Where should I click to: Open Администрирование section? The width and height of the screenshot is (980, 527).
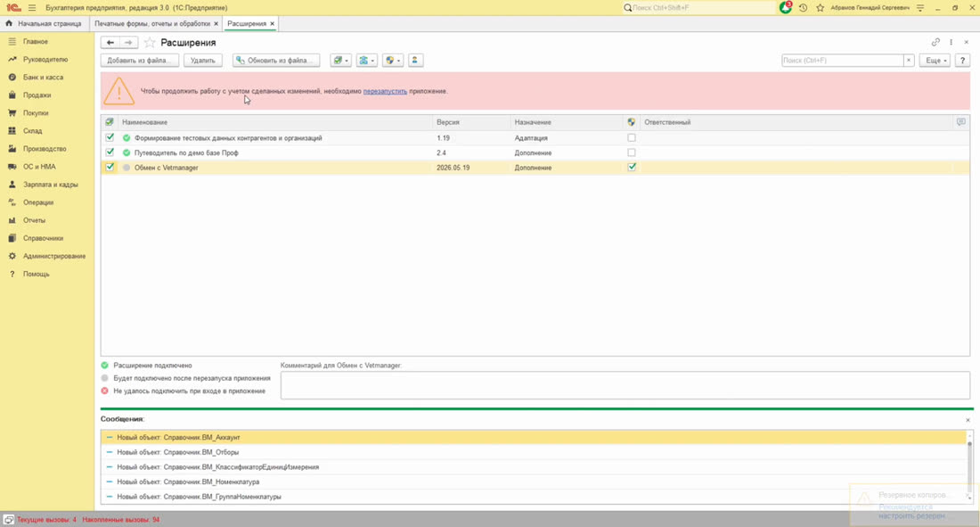coord(54,256)
